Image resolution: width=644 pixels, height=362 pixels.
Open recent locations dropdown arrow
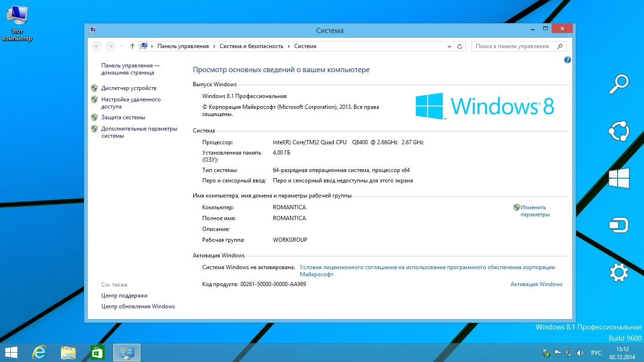pyautogui.click(x=122, y=46)
